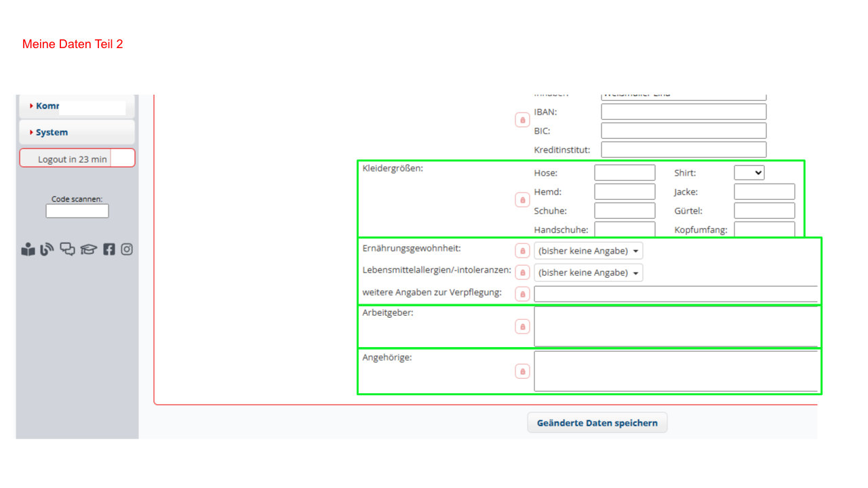
Task: Toggle lock icon beside IBAN and BIC
Action: click(522, 120)
